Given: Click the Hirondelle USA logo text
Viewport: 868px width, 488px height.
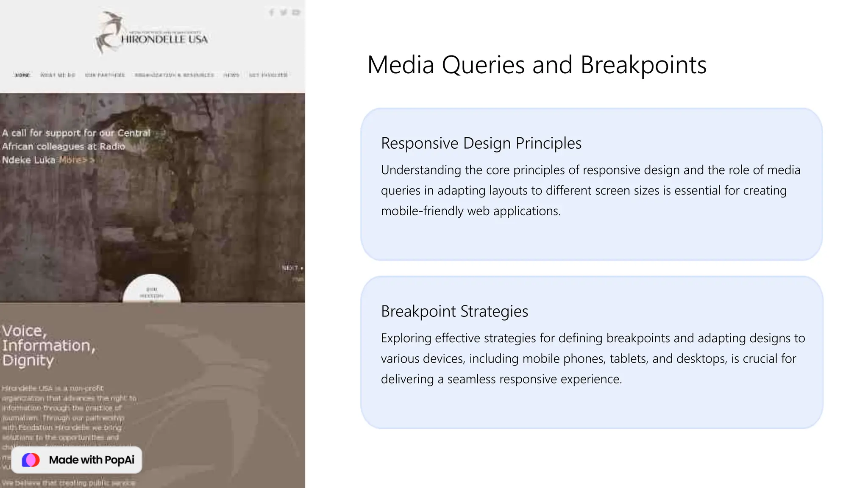Looking at the screenshot, I should [164, 39].
